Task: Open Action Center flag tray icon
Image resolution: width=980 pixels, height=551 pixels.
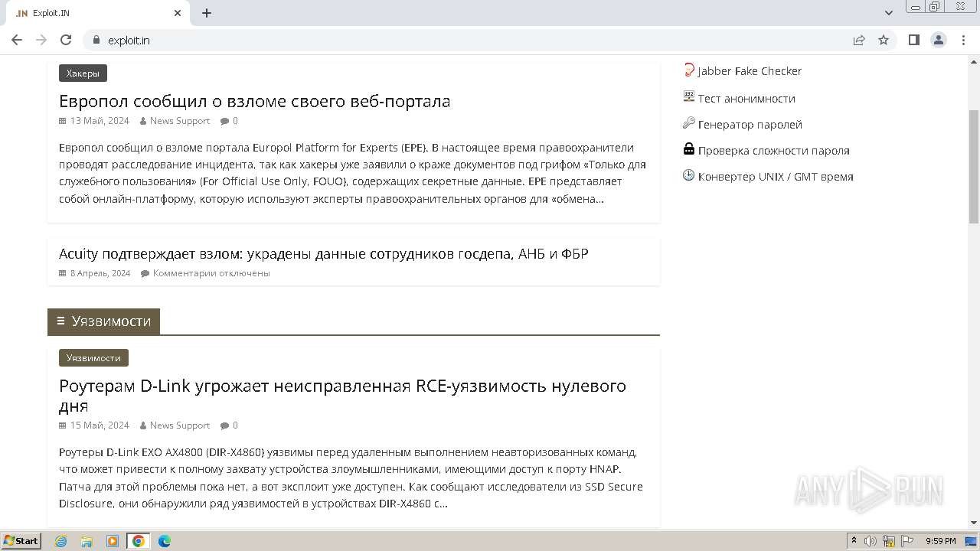Action: [x=907, y=541]
